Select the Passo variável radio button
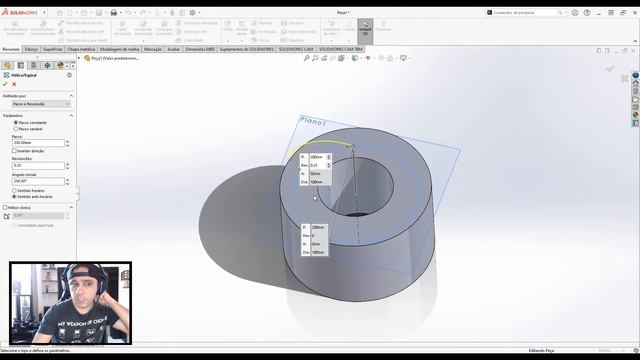The image size is (640, 360). [16, 129]
